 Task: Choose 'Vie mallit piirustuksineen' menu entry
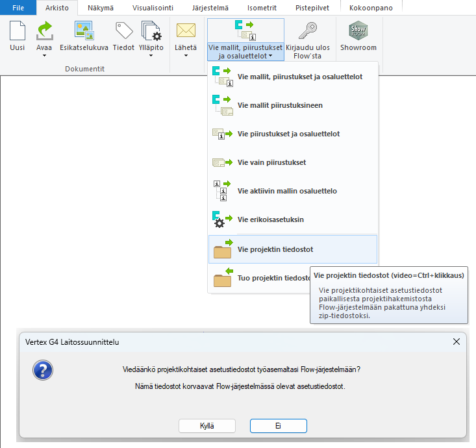pyautogui.click(x=293, y=105)
